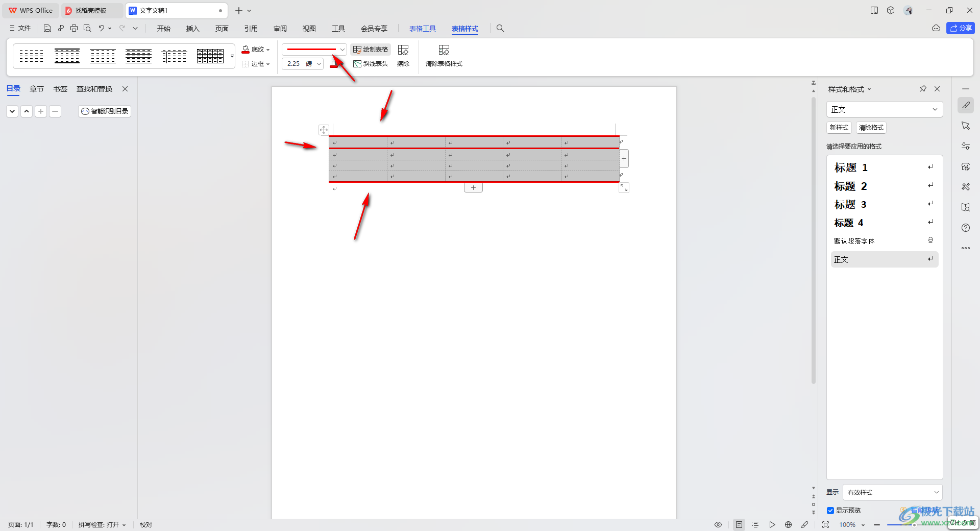Select the full grid table style thumbnail
Screen dimensions: 980x531
pos(210,56)
